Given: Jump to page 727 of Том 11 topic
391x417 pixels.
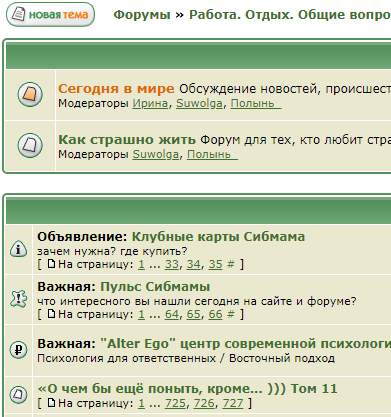Looking at the screenshot, I should [233, 403].
